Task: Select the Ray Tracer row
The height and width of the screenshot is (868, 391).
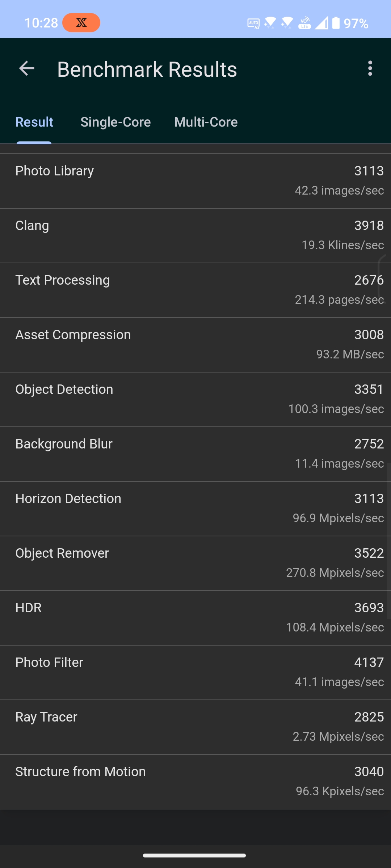Action: [x=195, y=727]
